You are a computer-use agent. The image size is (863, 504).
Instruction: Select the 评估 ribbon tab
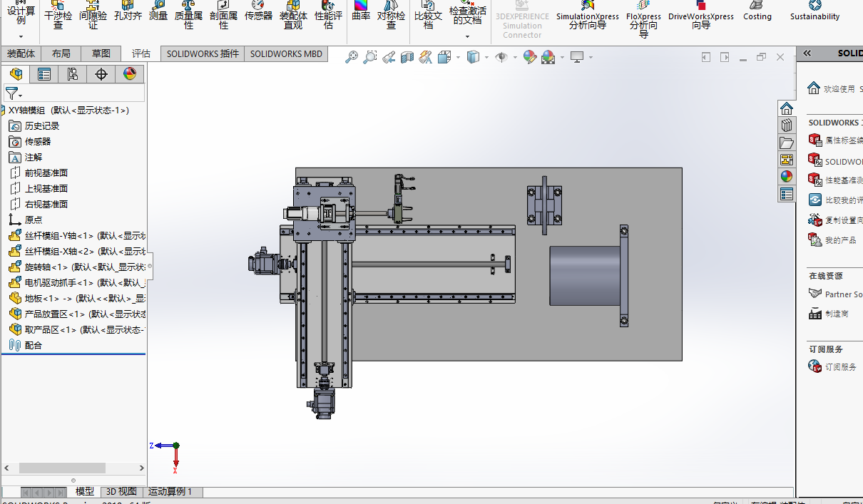click(x=141, y=53)
